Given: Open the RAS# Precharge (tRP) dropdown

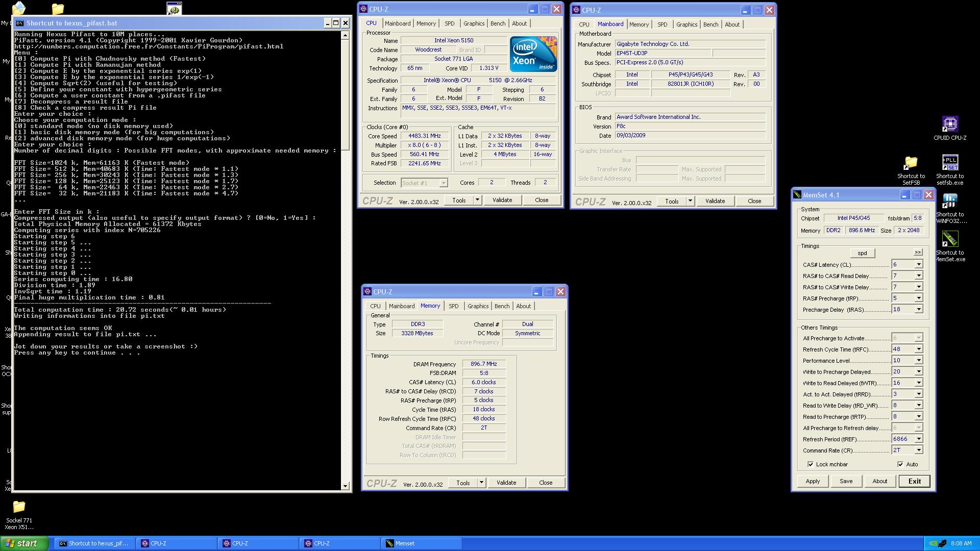Looking at the screenshot, I should pos(918,298).
